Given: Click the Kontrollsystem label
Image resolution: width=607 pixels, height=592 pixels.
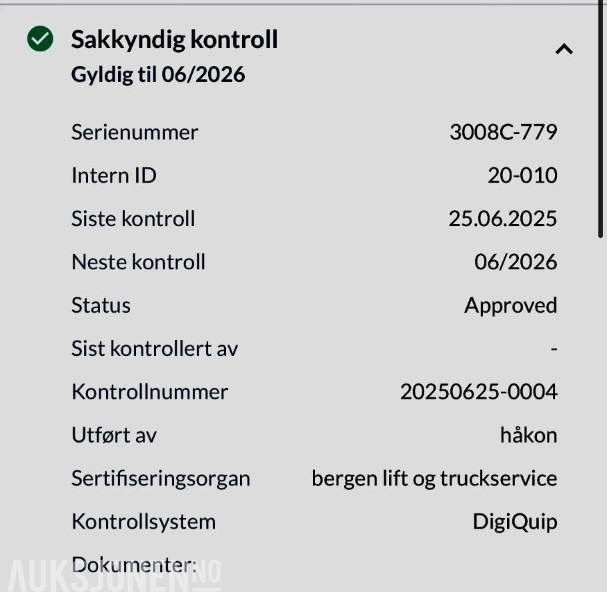Looking at the screenshot, I should pyautogui.click(x=143, y=522).
